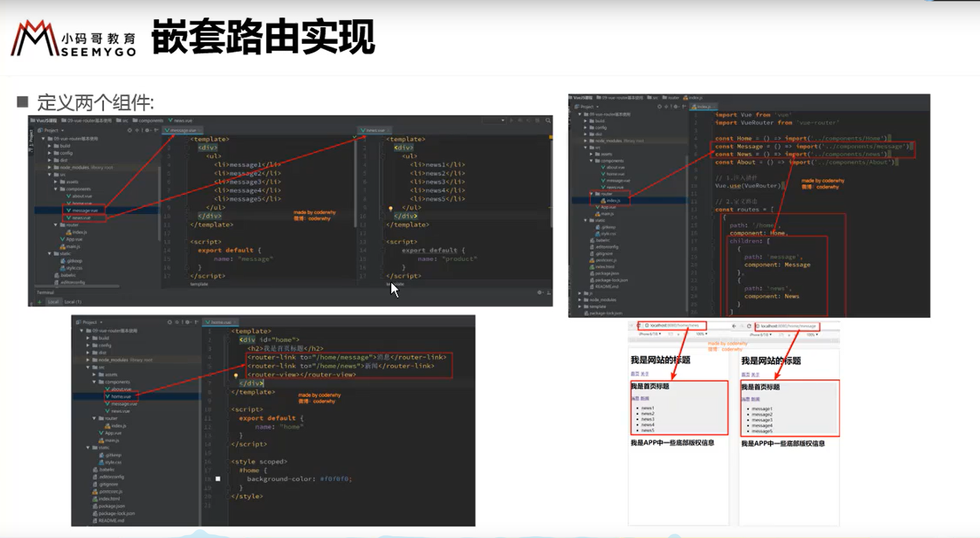Viewport: 980px width, 538px height.
Task: Click the settings gear icon in the bottom IDE Project panel
Action: pyautogui.click(x=187, y=322)
